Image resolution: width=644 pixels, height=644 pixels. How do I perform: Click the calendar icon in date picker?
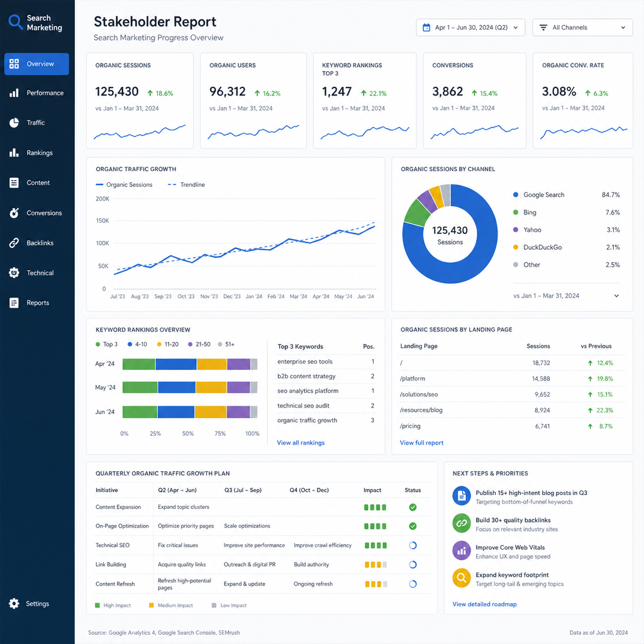[x=426, y=28]
